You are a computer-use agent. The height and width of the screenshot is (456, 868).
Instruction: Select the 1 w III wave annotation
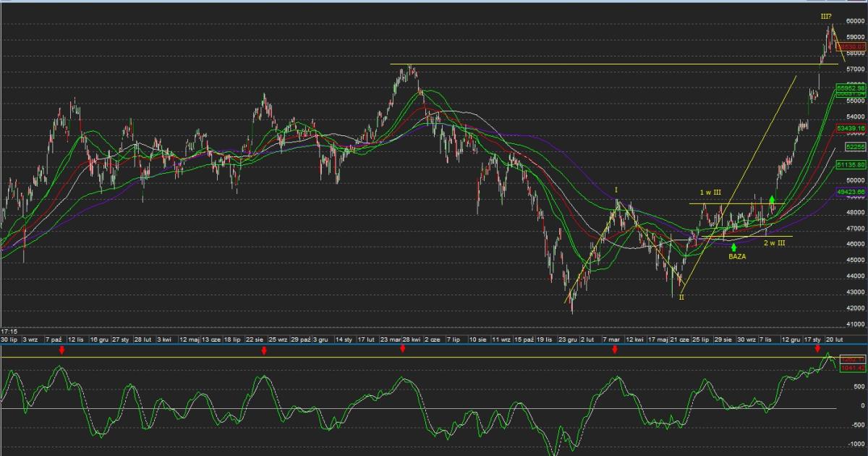point(711,193)
